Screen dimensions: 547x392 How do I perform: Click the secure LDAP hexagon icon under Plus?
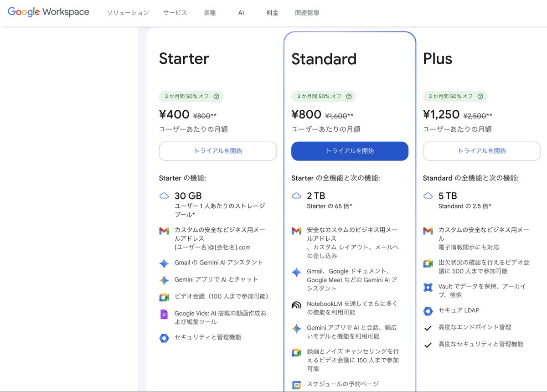[x=428, y=310]
